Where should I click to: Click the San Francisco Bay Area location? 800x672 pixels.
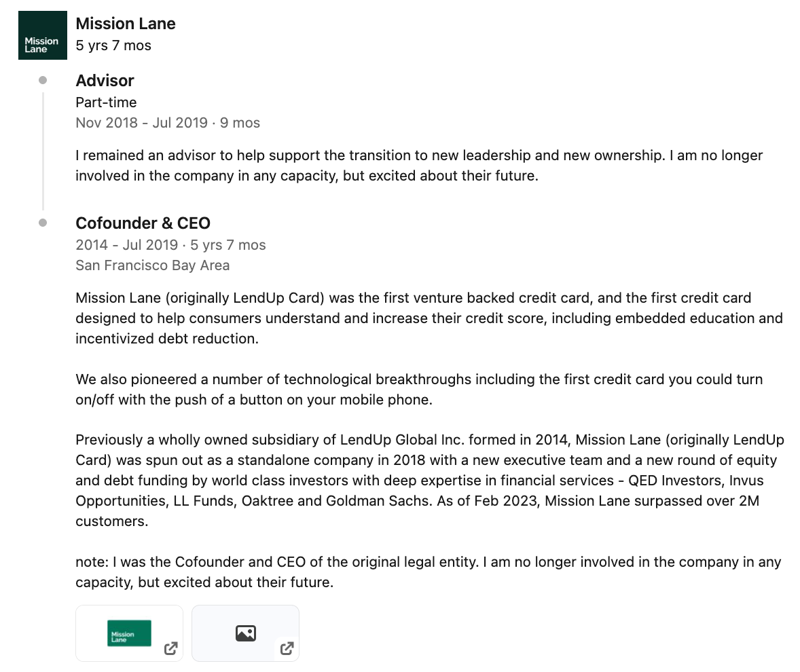(152, 265)
